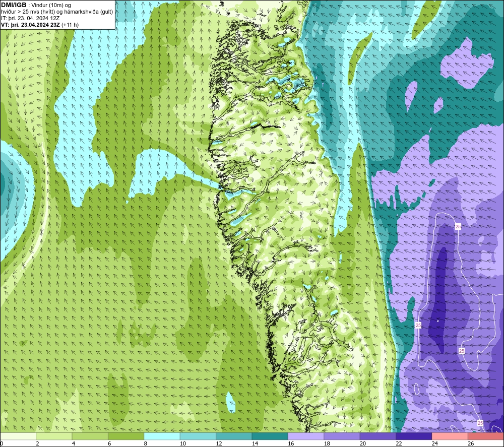Click the 14–16 m/s dark teal legend swatch
This screenshot has height=447, width=504.
[270, 436]
